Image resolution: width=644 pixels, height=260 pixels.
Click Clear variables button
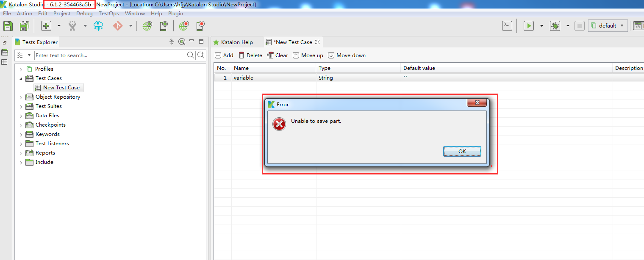pos(278,55)
